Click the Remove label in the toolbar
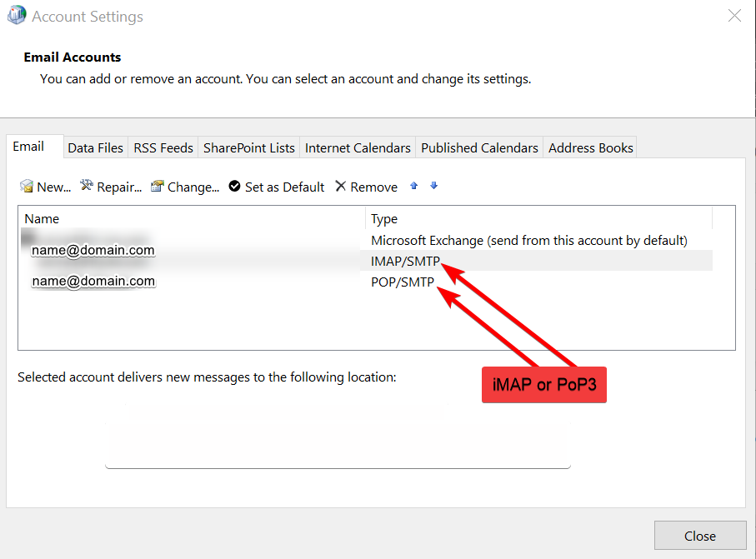The height and width of the screenshot is (559, 756). point(373,187)
